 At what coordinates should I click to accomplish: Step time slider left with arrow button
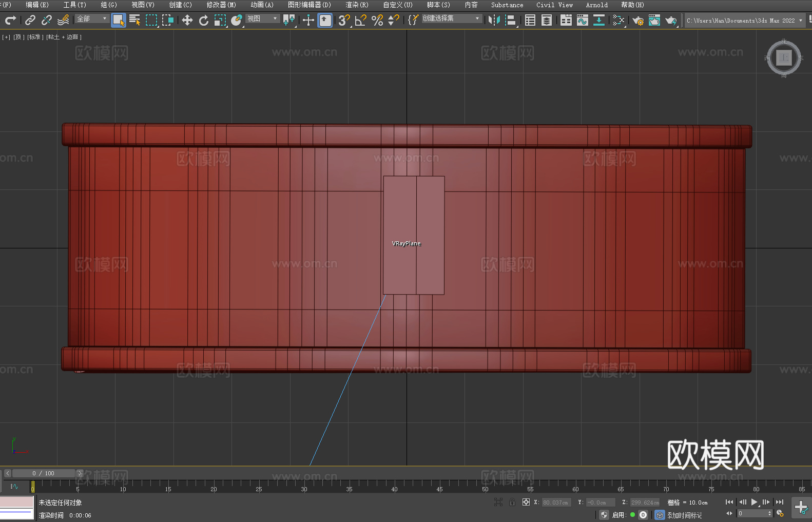point(8,473)
